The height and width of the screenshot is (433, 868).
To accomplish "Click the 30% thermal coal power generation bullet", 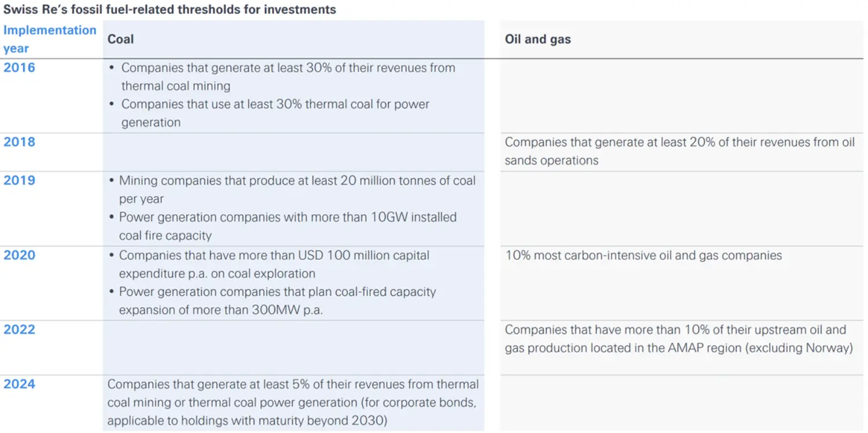I will pos(275,113).
